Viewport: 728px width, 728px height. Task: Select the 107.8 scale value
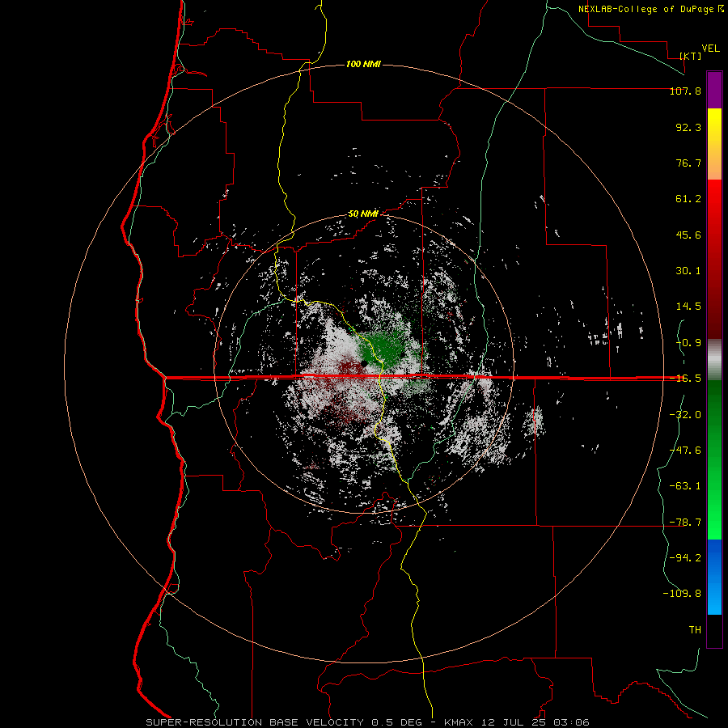click(x=685, y=91)
